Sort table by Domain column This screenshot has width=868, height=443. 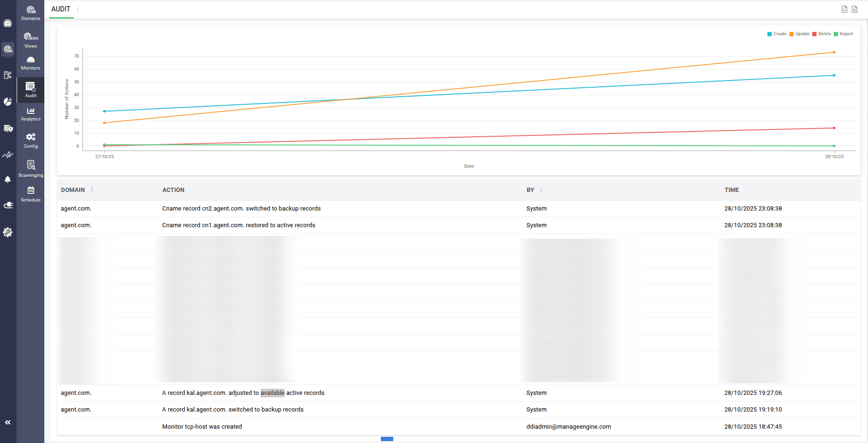(92, 190)
